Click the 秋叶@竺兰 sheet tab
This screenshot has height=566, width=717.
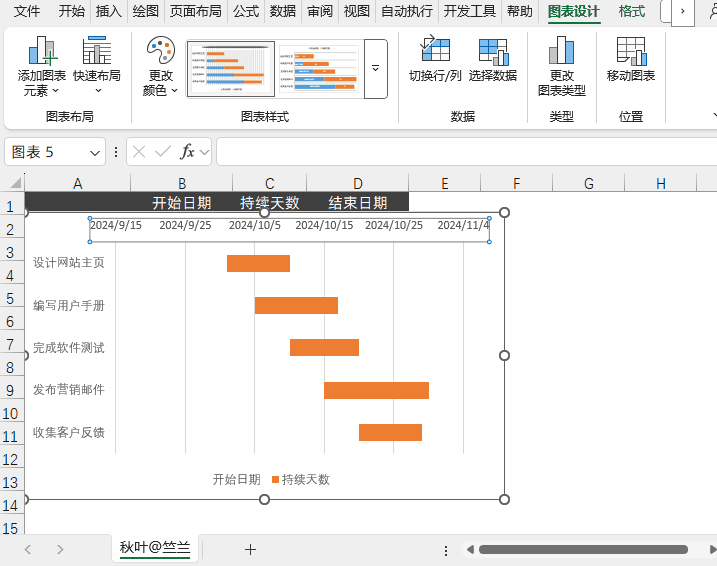click(x=155, y=548)
